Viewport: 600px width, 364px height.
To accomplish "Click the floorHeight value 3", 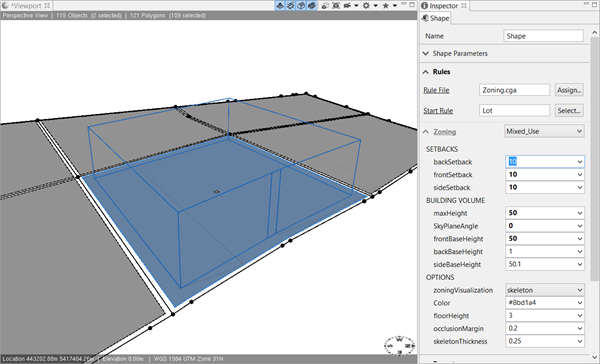I will pyautogui.click(x=510, y=315).
